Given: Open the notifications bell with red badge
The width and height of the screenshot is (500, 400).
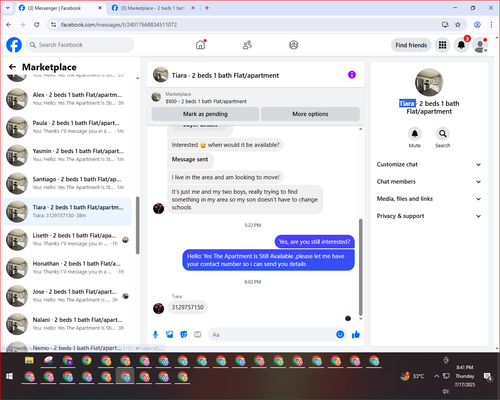Looking at the screenshot, I should pyautogui.click(x=461, y=45).
